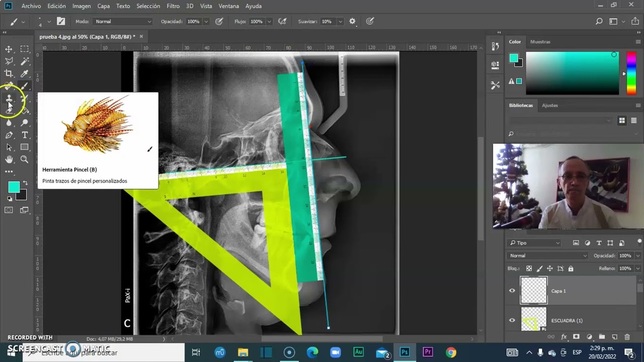Adjust the hue slider in Color panel
Screen dimensions: 644x362
coord(631,73)
